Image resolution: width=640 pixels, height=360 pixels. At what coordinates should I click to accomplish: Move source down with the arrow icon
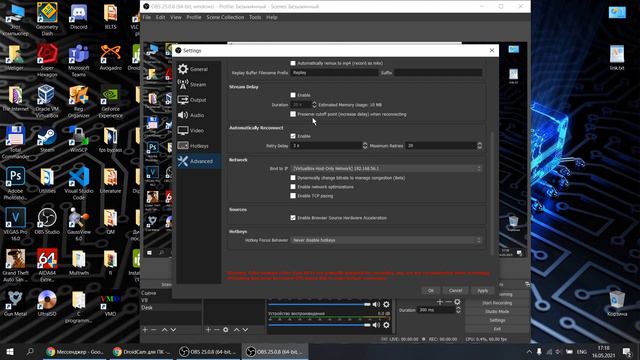click(x=245, y=329)
